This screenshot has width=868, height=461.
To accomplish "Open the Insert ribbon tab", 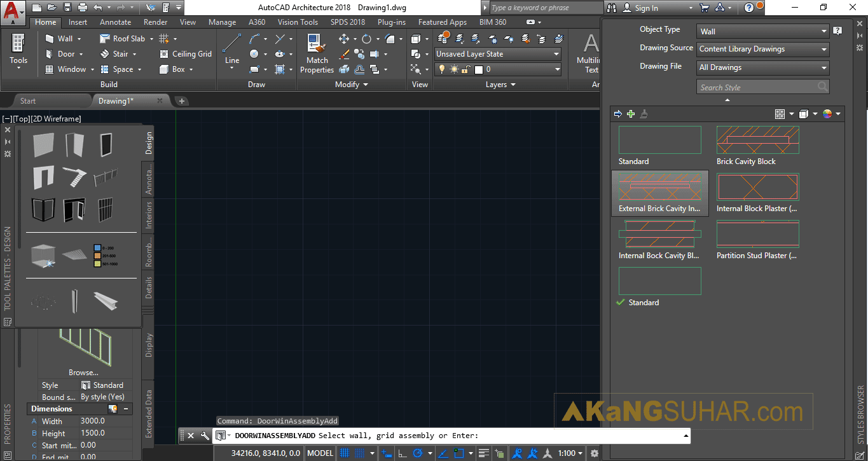I will 78,22.
